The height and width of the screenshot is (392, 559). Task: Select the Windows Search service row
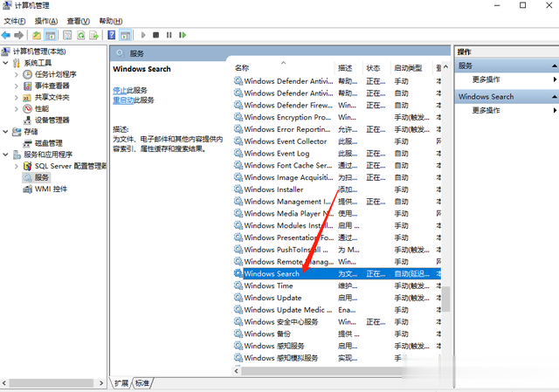click(x=337, y=273)
